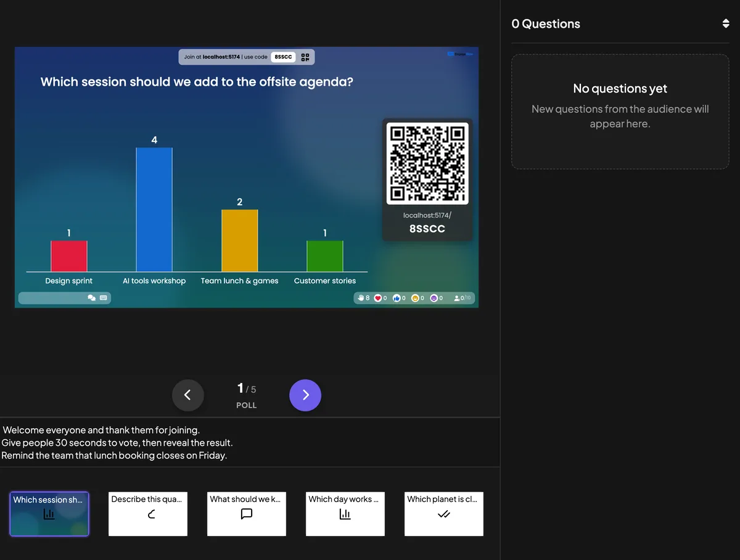Select the 'What should we k...' slide thumbnail

(247, 514)
